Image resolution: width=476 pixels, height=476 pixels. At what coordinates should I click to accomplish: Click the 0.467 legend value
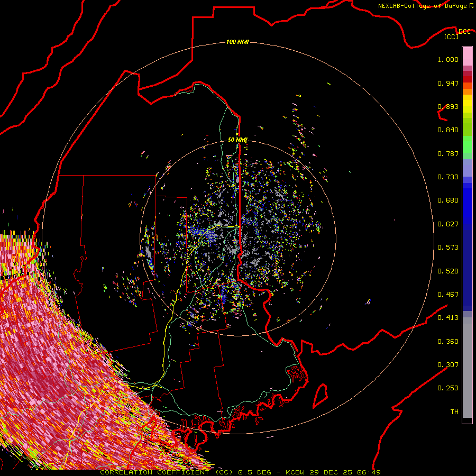pos(448,295)
